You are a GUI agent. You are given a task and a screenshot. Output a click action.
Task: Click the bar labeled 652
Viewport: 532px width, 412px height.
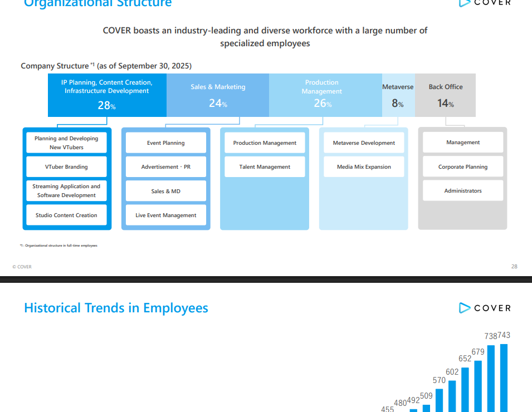coord(465,390)
